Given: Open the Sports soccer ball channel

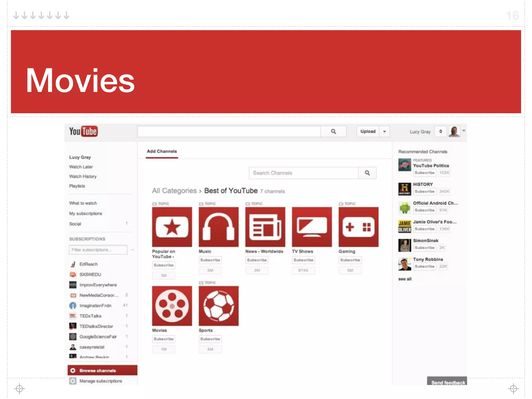Looking at the screenshot, I should (x=218, y=306).
